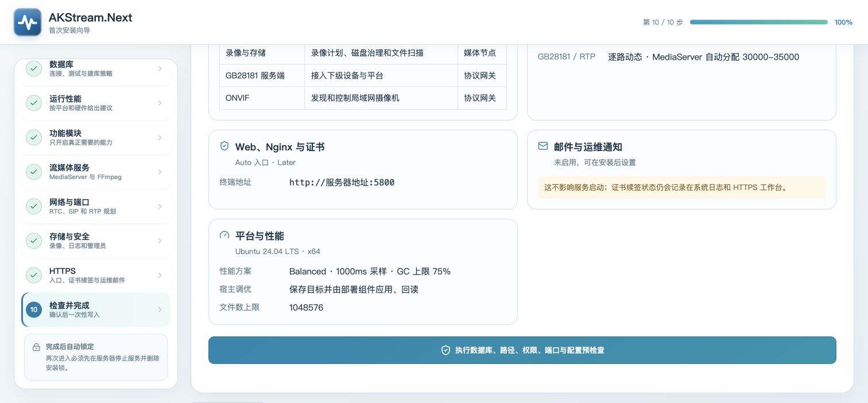The width and height of the screenshot is (868, 403).
Task: Click the chevron on the 网络与端口 step
Action: pyautogui.click(x=160, y=207)
